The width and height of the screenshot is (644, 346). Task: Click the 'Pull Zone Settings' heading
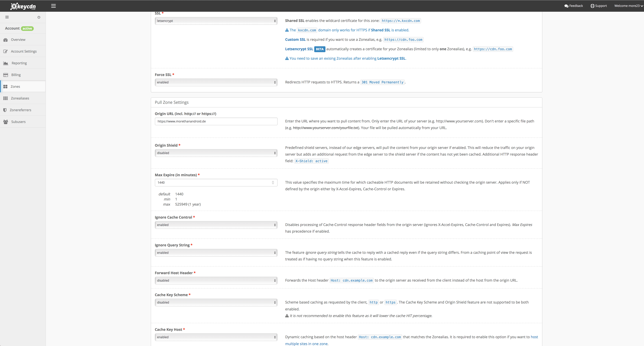click(171, 102)
